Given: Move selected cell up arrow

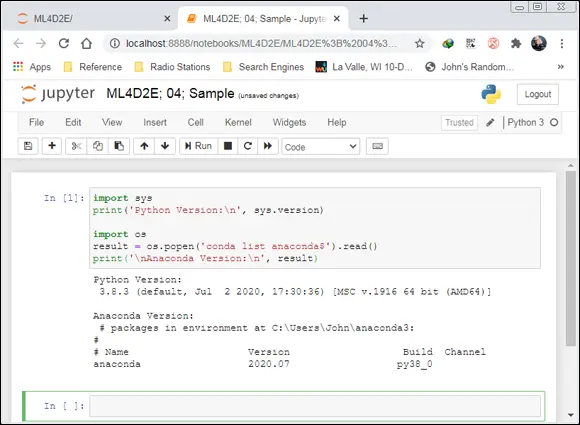Looking at the screenshot, I should tap(144, 146).
